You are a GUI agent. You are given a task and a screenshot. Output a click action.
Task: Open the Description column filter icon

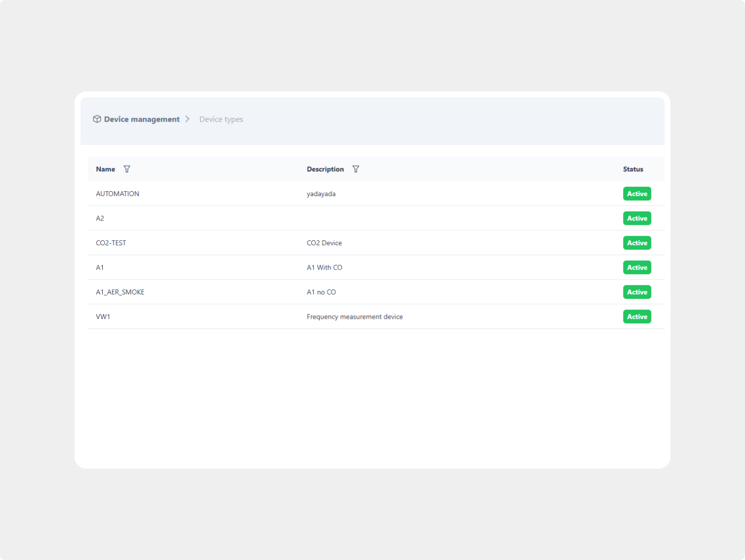356,169
